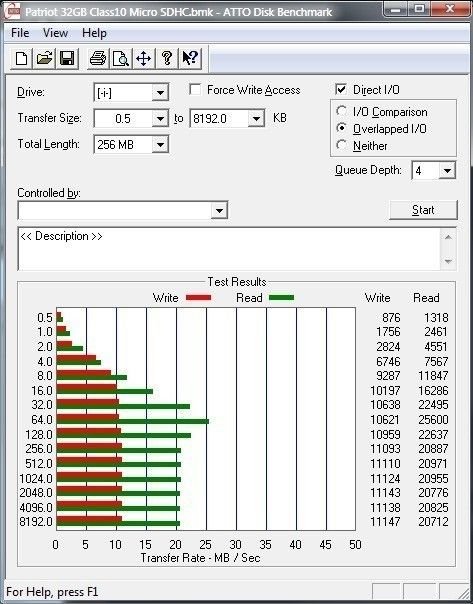Click the Description scrollbar down arrow
The height and width of the screenshot is (604, 473).
(x=448, y=261)
